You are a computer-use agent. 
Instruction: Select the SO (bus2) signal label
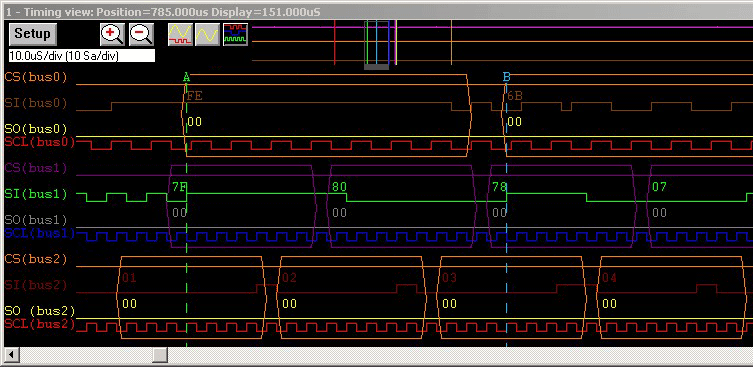(40, 311)
